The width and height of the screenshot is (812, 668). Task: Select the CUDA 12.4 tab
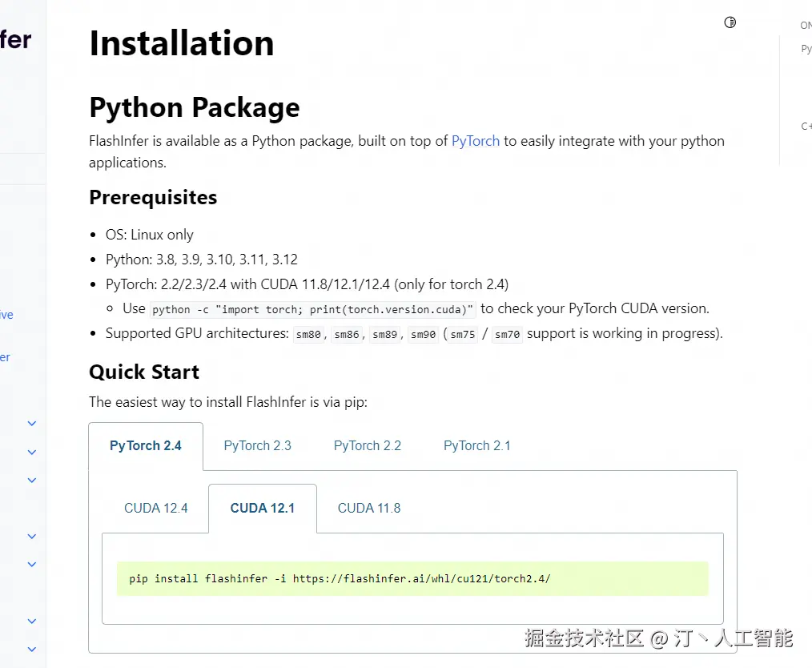156,508
